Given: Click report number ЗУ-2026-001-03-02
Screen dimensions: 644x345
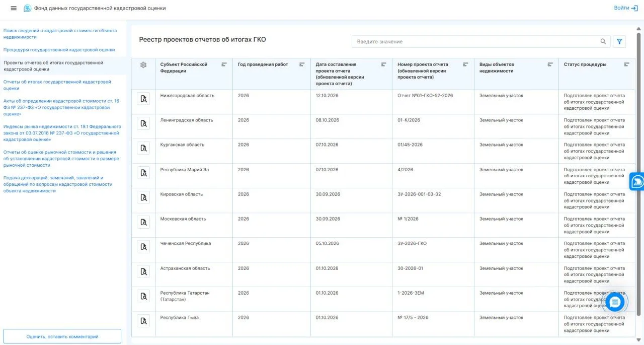Looking at the screenshot, I should pyautogui.click(x=419, y=194).
